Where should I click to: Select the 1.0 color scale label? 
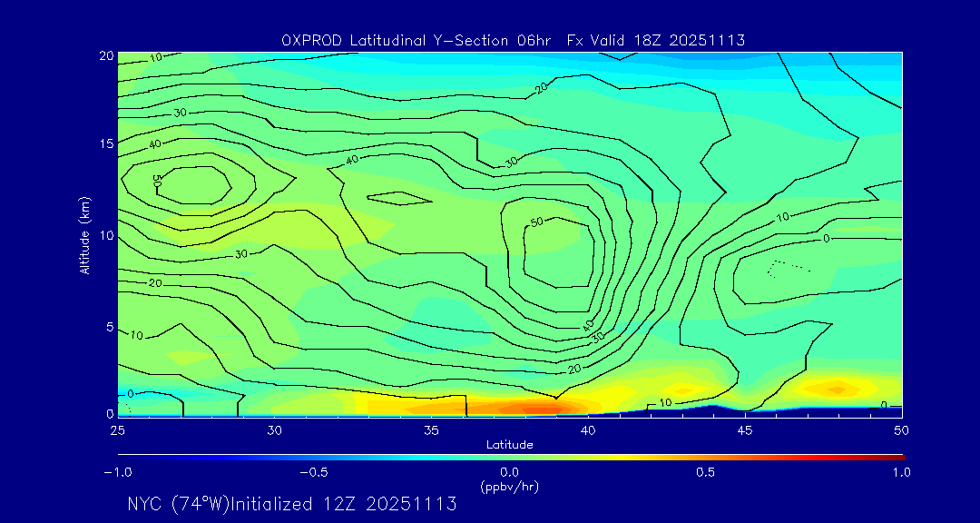[x=903, y=472]
